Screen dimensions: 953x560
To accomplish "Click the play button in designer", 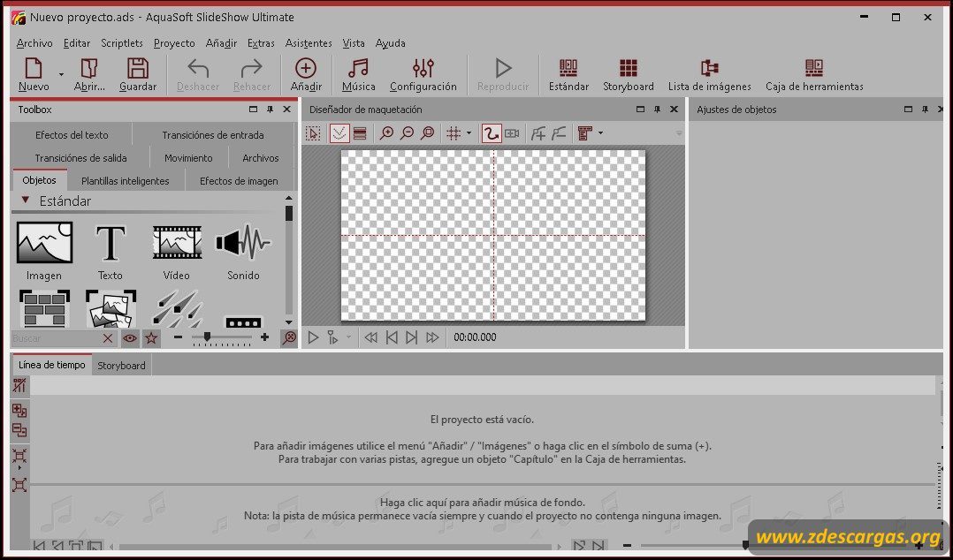I will pos(313,337).
